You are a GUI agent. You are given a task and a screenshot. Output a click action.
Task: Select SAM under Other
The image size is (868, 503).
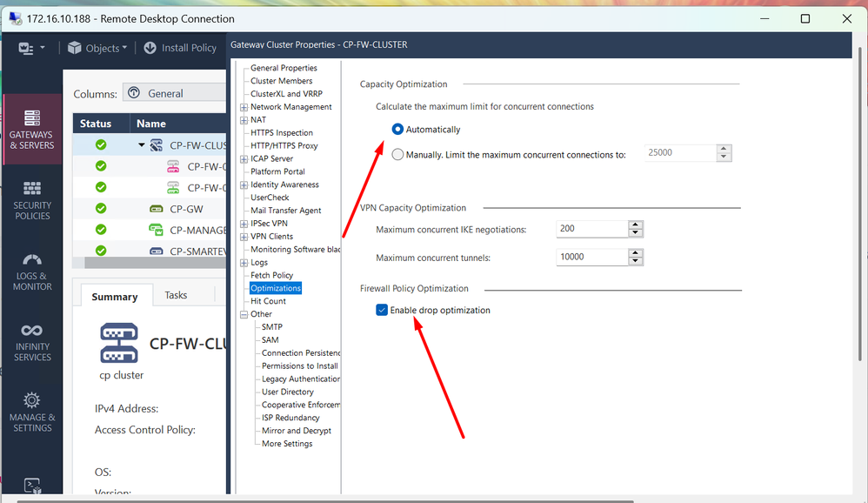click(x=270, y=339)
